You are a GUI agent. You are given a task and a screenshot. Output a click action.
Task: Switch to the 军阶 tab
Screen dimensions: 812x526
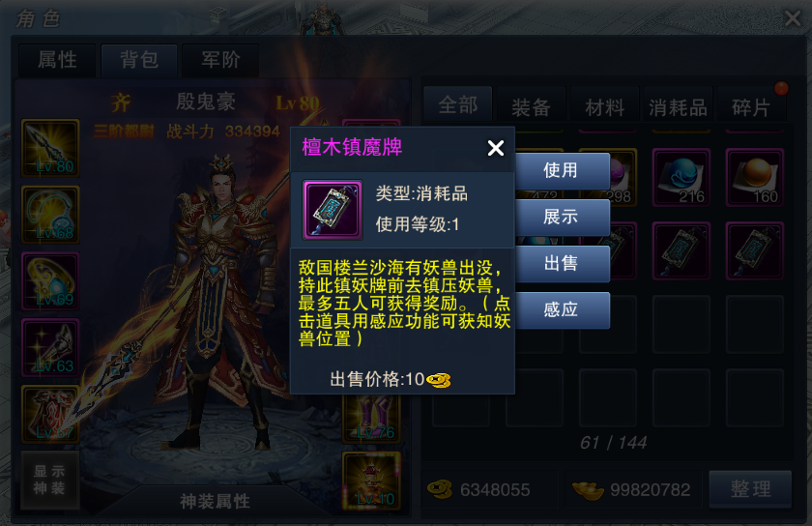(220, 60)
